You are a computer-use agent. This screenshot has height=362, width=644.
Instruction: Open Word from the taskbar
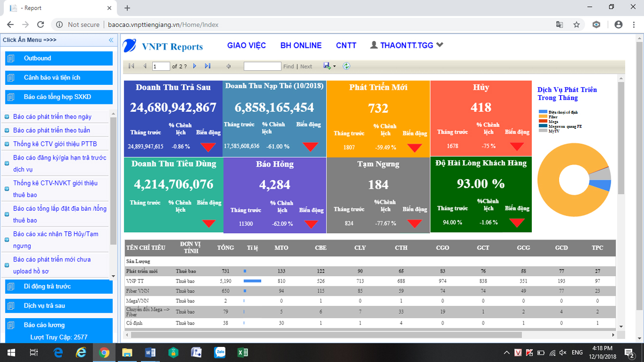150,352
